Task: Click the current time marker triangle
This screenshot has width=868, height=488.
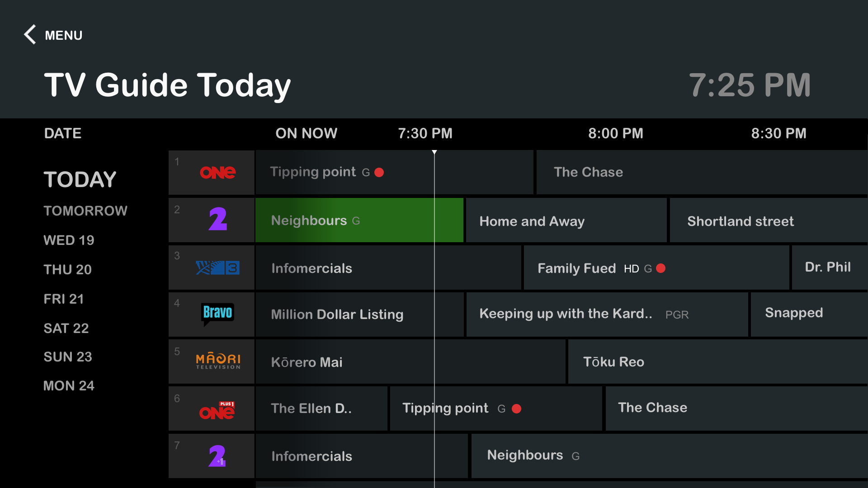Action: pyautogui.click(x=434, y=152)
